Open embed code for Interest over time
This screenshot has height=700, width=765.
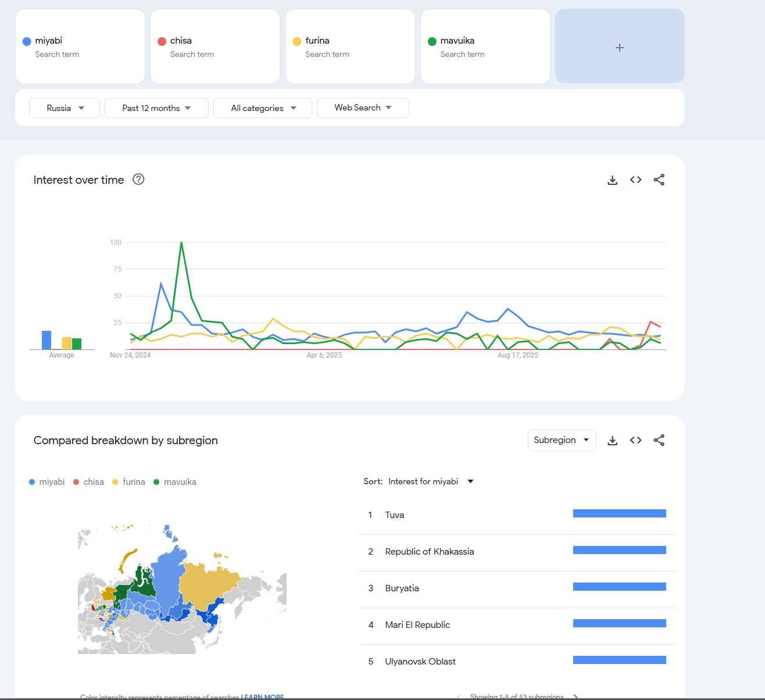635,180
